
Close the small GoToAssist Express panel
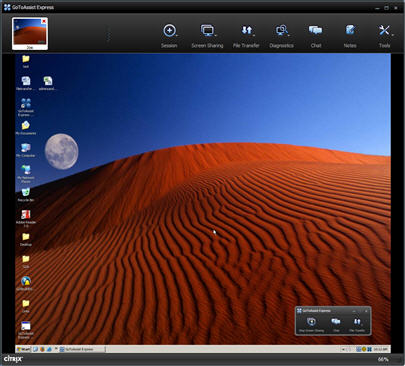tap(366, 311)
